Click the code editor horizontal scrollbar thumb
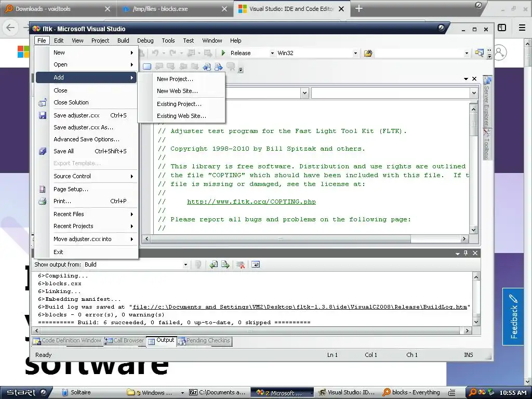 pos(281,239)
